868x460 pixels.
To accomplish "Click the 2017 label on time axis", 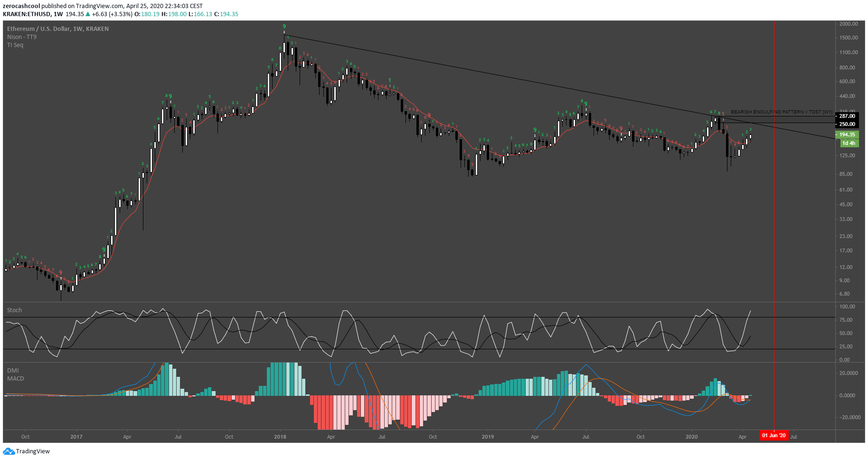I will pos(76,437).
